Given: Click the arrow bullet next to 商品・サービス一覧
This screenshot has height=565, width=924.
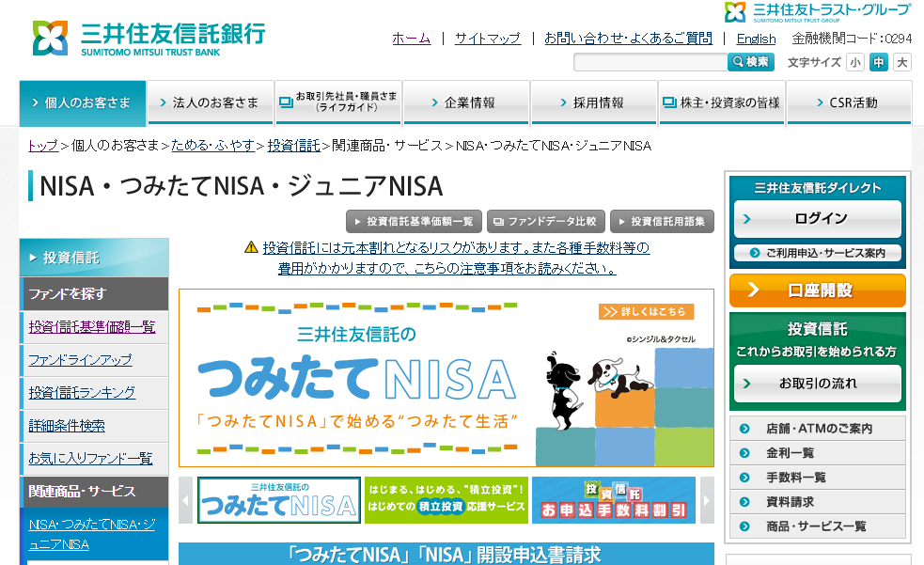Looking at the screenshot, I should click(x=744, y=526).
